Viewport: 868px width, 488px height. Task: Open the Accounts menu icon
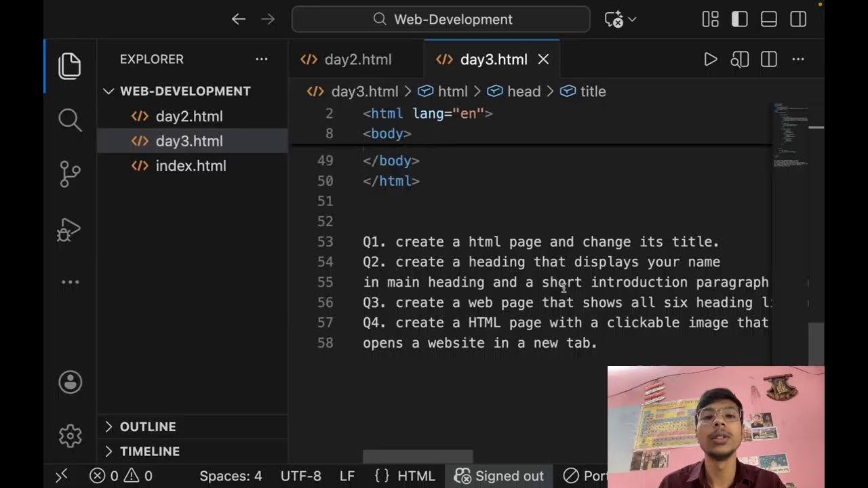[70, 382]
